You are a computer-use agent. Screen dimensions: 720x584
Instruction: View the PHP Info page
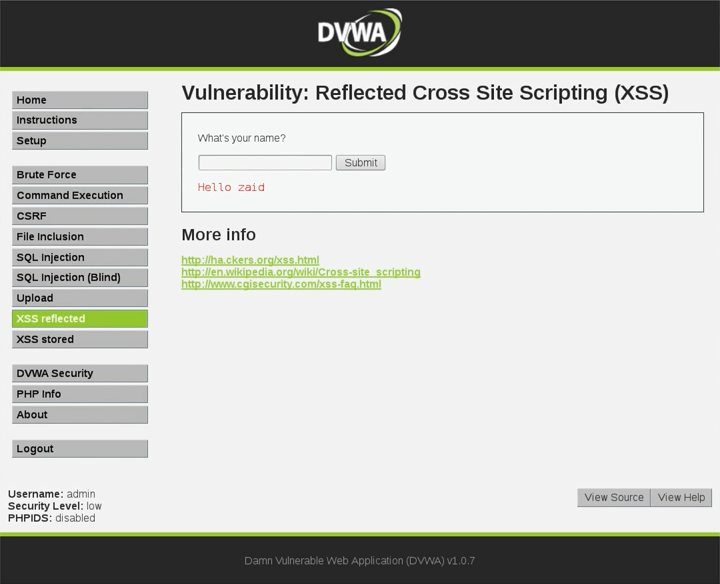pyautogui.click(x=80, y=394)
